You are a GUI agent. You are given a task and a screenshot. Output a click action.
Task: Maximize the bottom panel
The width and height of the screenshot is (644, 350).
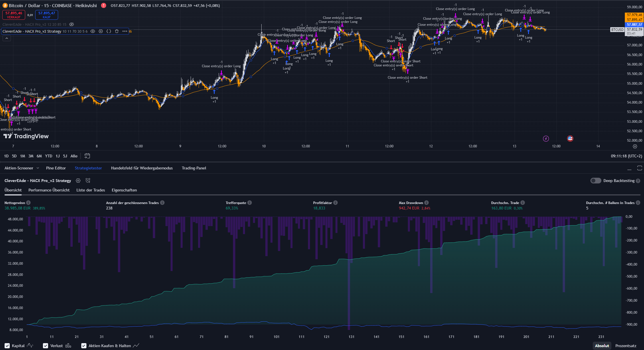(x=639, y=168)
